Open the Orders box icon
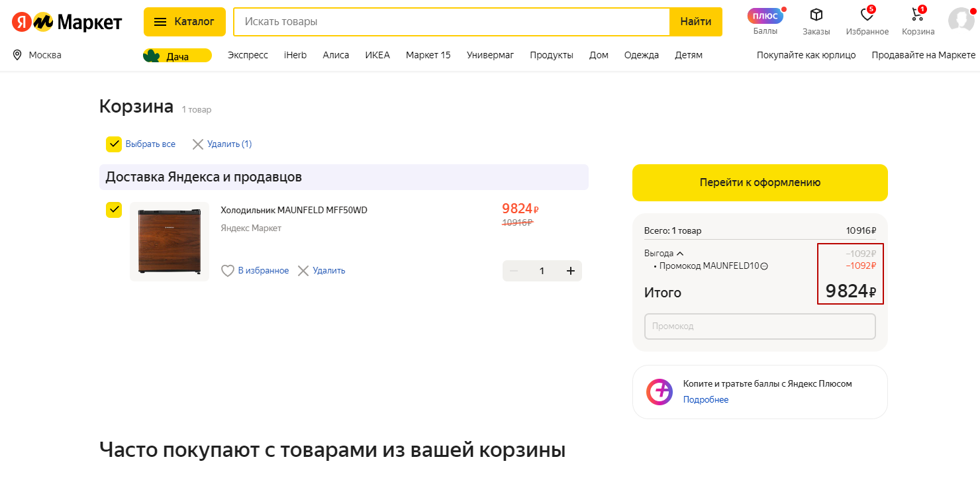 pos(816,15)
